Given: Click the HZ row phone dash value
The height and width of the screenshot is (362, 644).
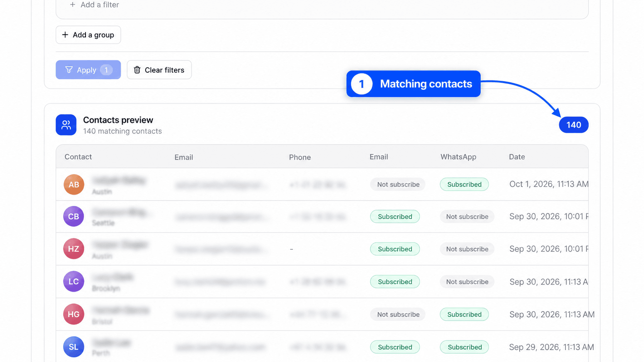Looking at the screenshot, I should click(x=292, y=249).
